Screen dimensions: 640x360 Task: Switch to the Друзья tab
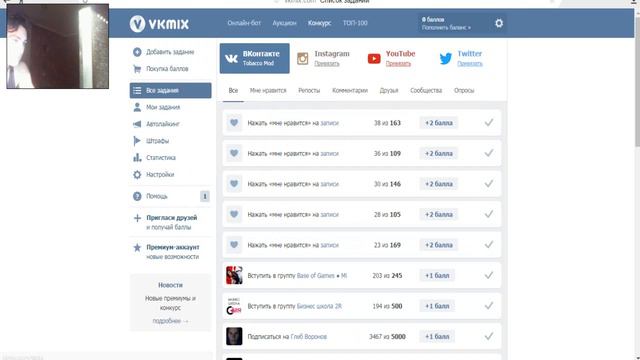[x=389, y=91]
